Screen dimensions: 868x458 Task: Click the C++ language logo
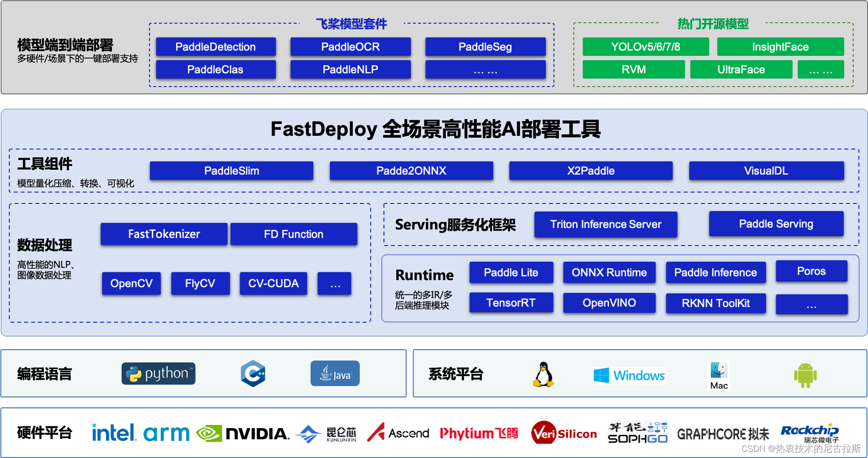(x=253, y=374)
